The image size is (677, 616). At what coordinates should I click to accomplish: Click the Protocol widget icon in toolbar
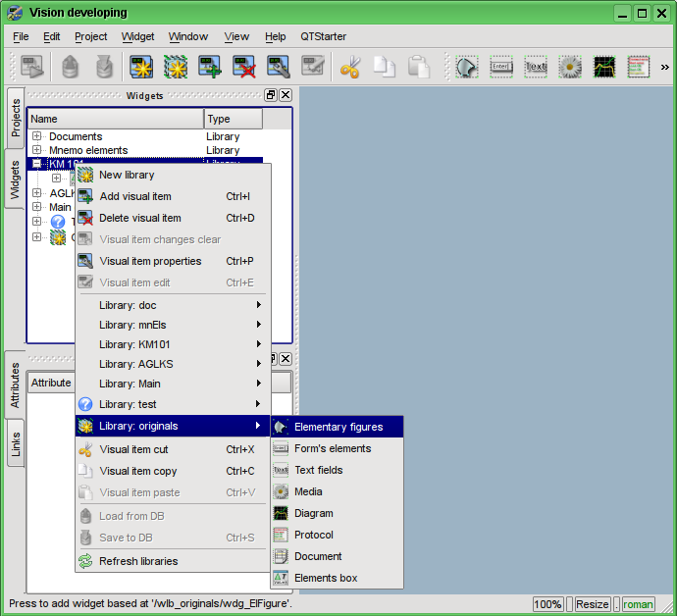(639, 68)
